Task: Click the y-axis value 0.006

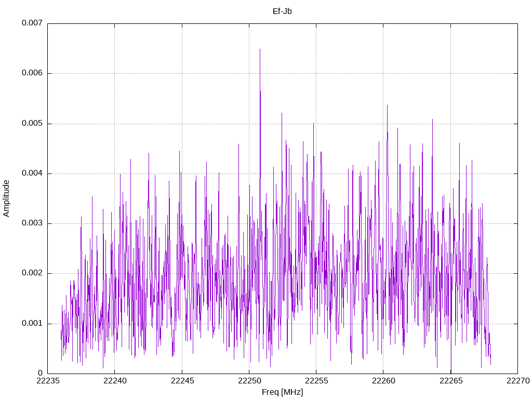Action: point(32,73)
